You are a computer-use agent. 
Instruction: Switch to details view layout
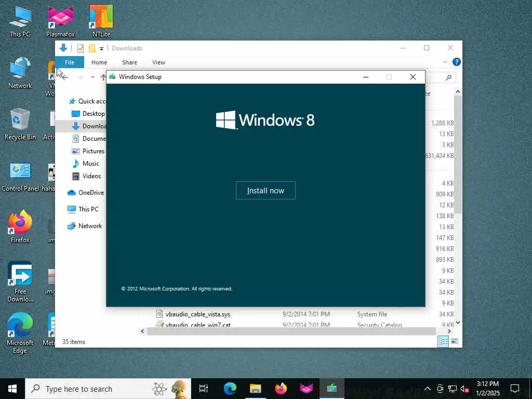[443, 341]
